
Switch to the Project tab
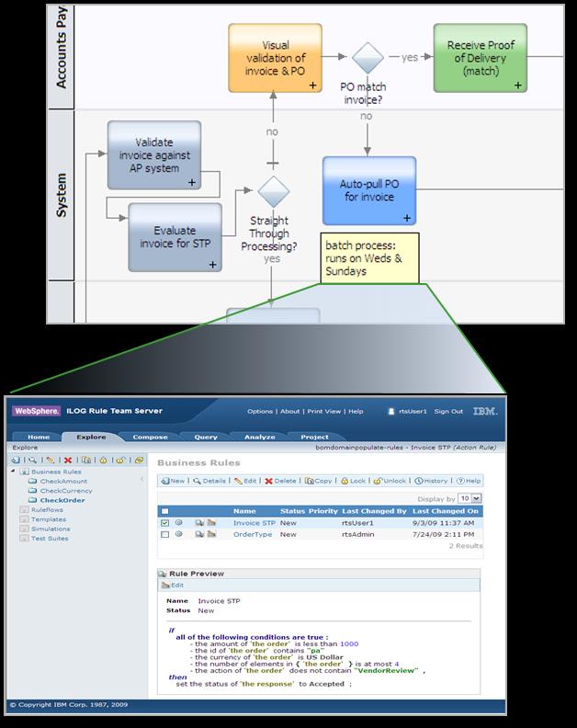[315, 437]
